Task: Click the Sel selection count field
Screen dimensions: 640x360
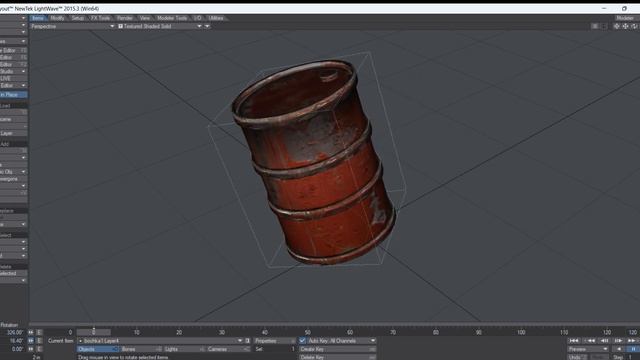Action: point(275,349)
